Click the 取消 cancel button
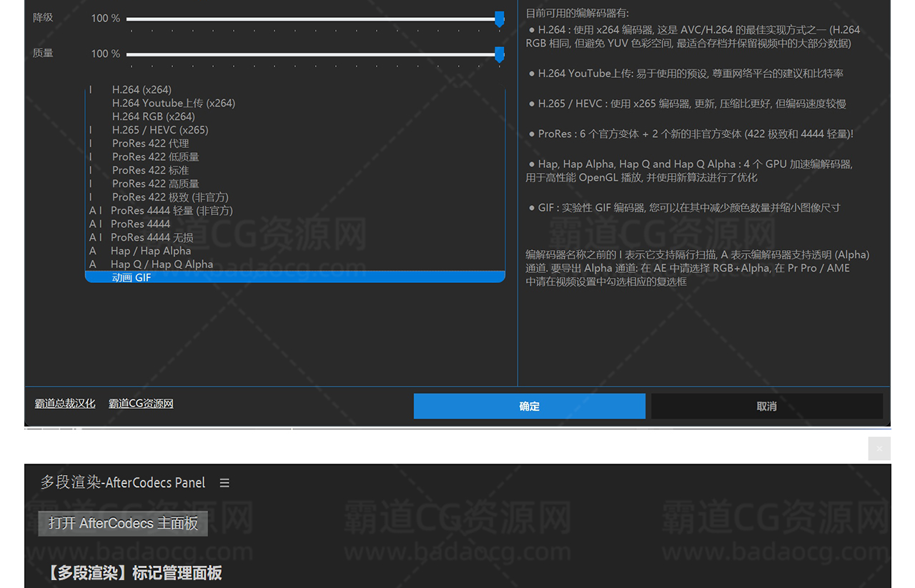The height and width of the screenshot is (588, 915). point(766,406)
